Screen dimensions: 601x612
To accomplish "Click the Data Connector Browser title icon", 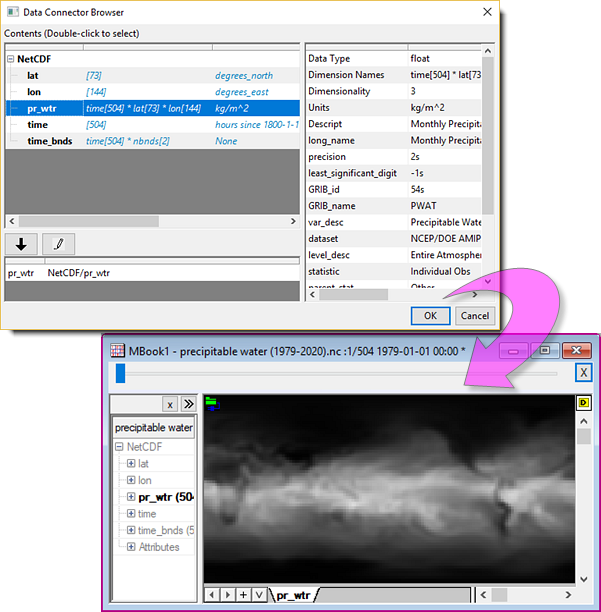I will (12, 12).
